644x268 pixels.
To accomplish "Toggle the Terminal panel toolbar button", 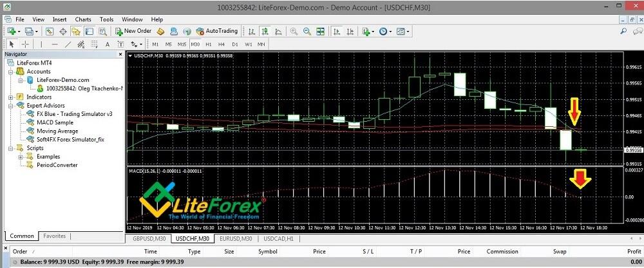I will tap(89, 31).
